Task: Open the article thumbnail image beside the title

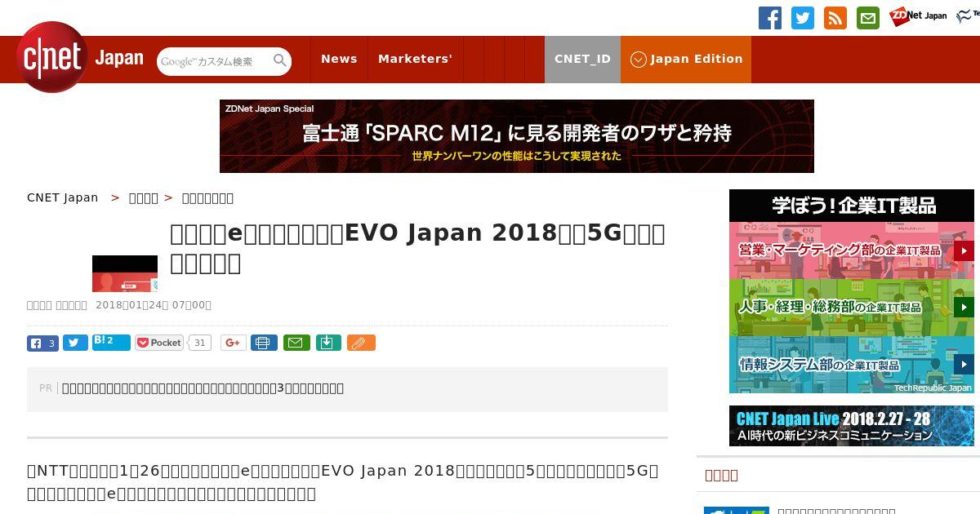Action: pyautogui.click(x=125, y=273)
